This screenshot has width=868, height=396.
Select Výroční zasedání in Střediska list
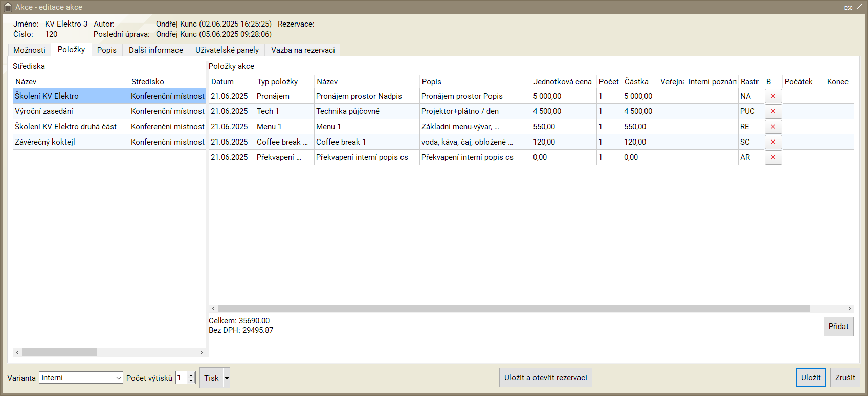pos(44,111)
